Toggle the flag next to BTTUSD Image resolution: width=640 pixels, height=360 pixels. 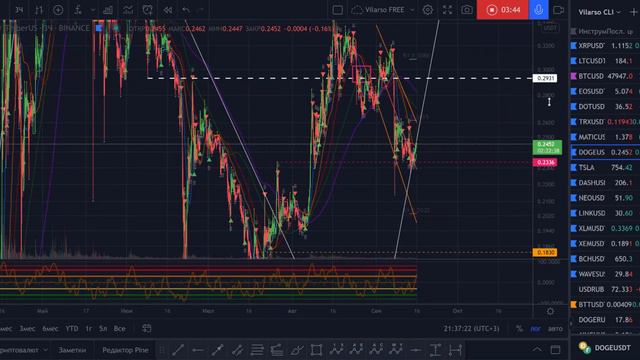pos(573,304)
